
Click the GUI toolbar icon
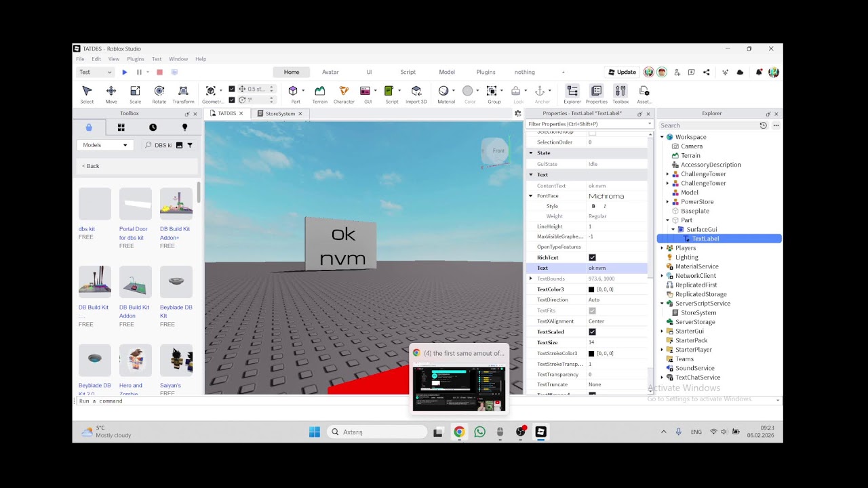(x=365, y=91)
